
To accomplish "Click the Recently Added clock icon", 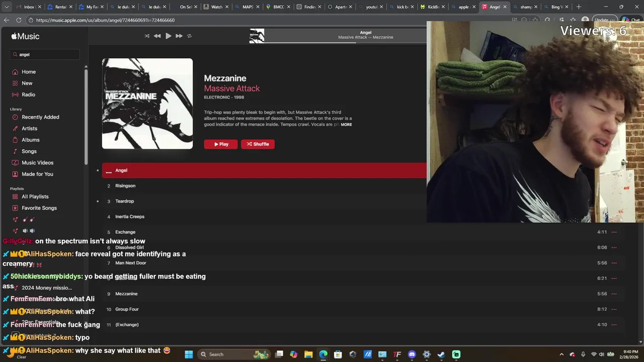I will pos(15,117).
